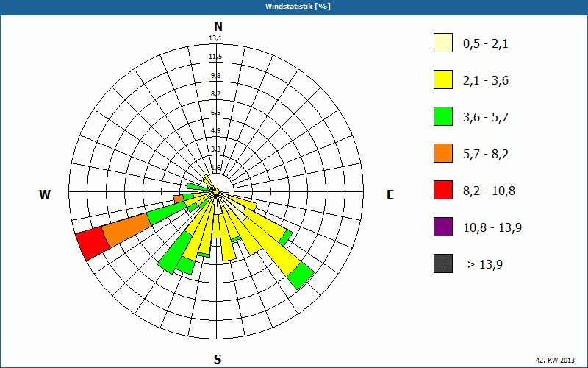Click the legend label '2,1 - 3,6'

point(486,81)
